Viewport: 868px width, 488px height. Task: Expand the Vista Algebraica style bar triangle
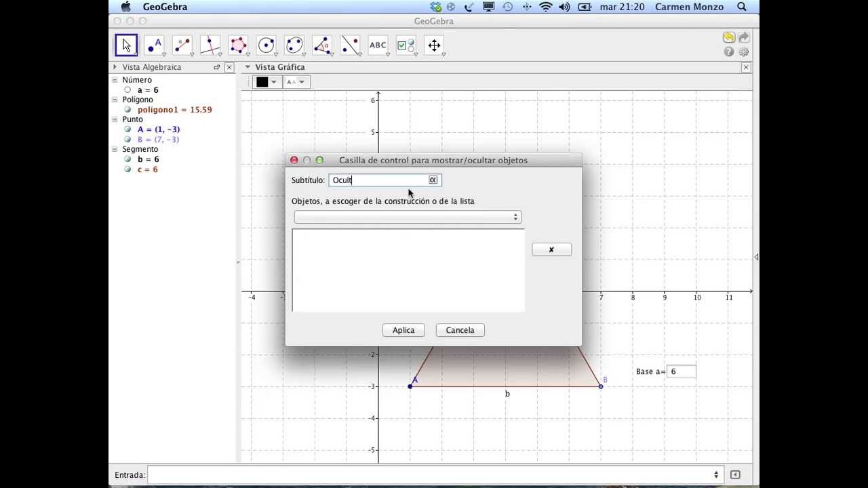point(115,67)
